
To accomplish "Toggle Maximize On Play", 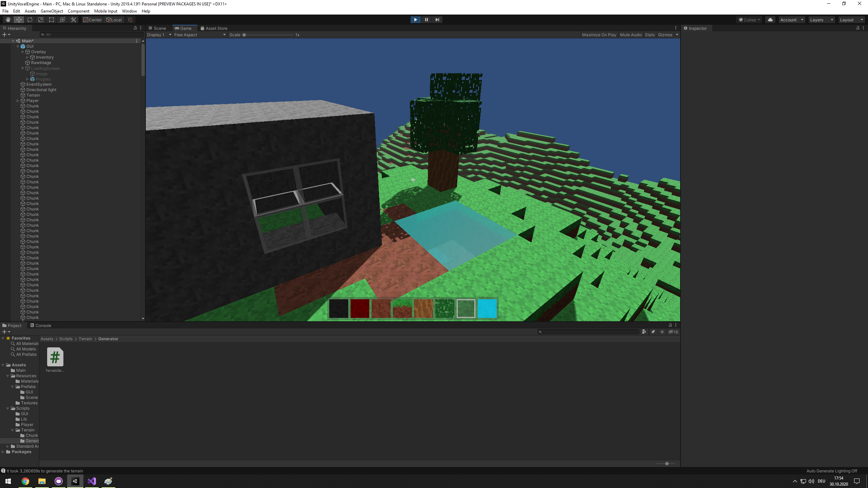I will [599, 35].
